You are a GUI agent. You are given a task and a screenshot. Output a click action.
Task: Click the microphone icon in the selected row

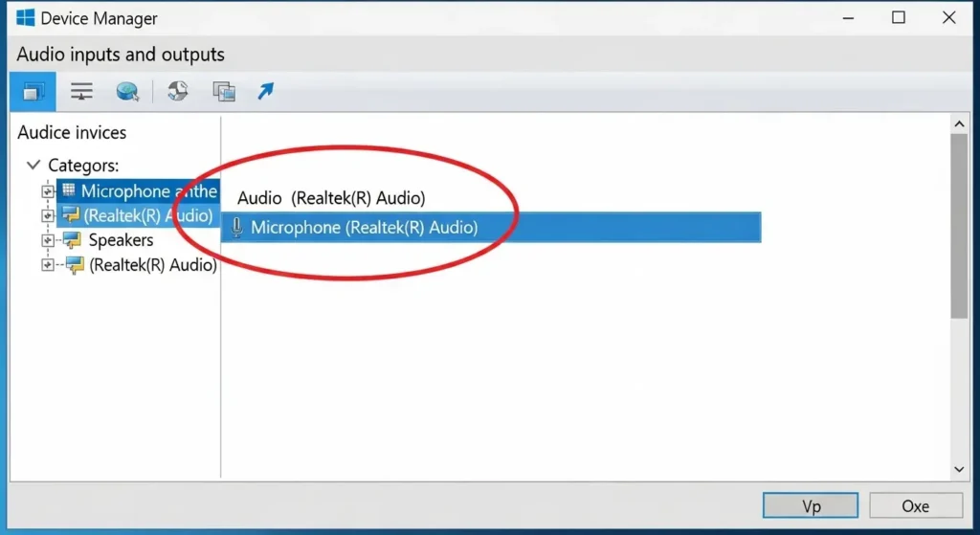coord(236,228)
